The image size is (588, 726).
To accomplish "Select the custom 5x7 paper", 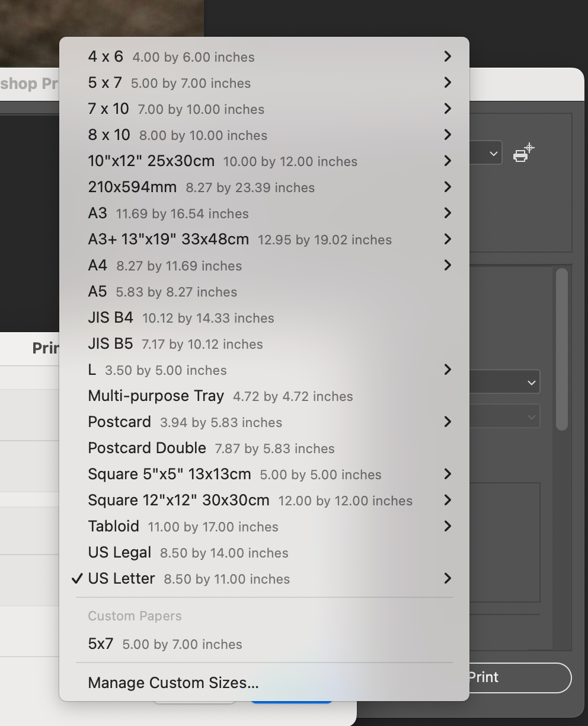I will pyautogui.click(x=165, y=644).
